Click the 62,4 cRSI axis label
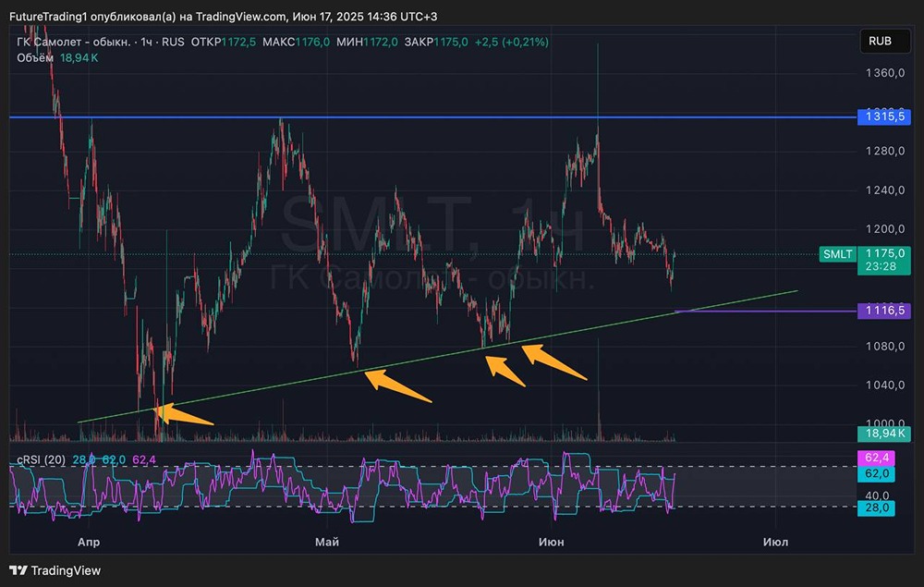Viewport: 924px width, 587px height. coord(876,458)
